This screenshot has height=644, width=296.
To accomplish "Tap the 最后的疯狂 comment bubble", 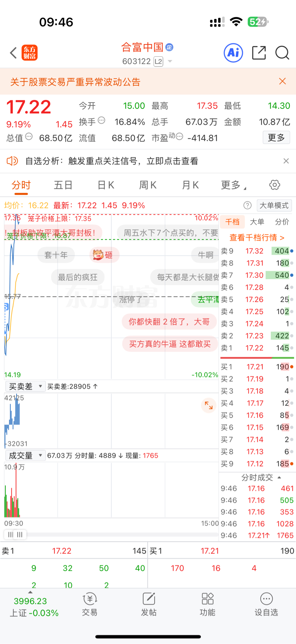I will 77,277.
